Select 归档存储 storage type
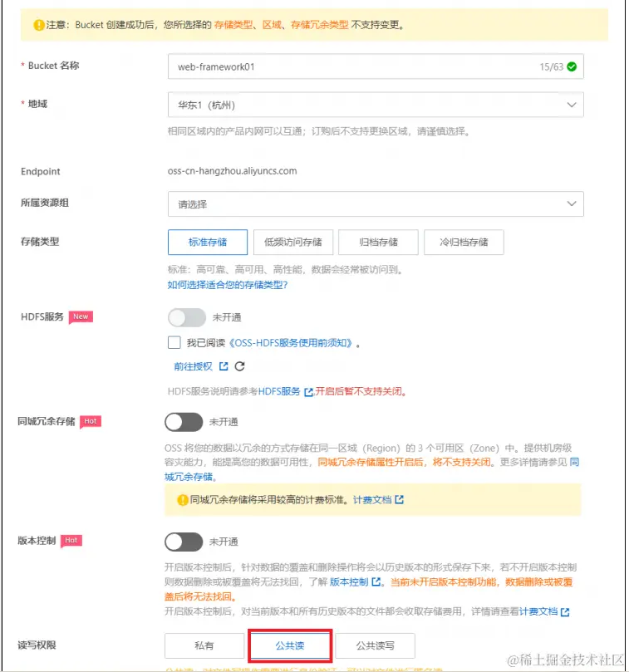The width and height of the screenshot is (629, 672). coord(378,243)
